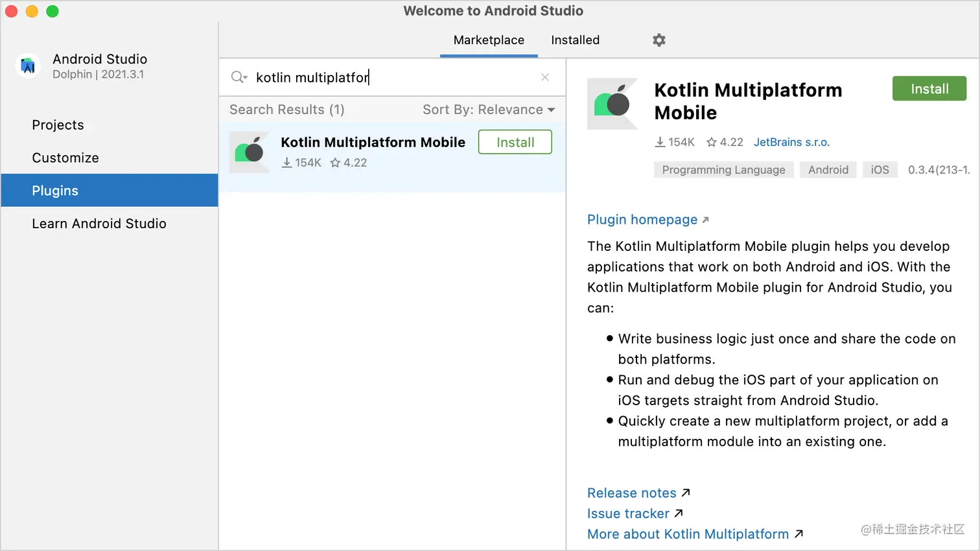Select Plugins in the sidebar
980x551 pixels.
[x=110, y=190]
